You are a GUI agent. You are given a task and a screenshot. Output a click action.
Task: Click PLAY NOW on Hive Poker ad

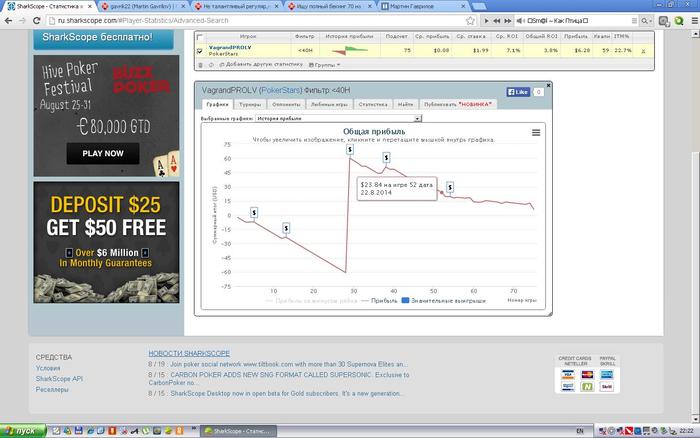tap(103, 153)
